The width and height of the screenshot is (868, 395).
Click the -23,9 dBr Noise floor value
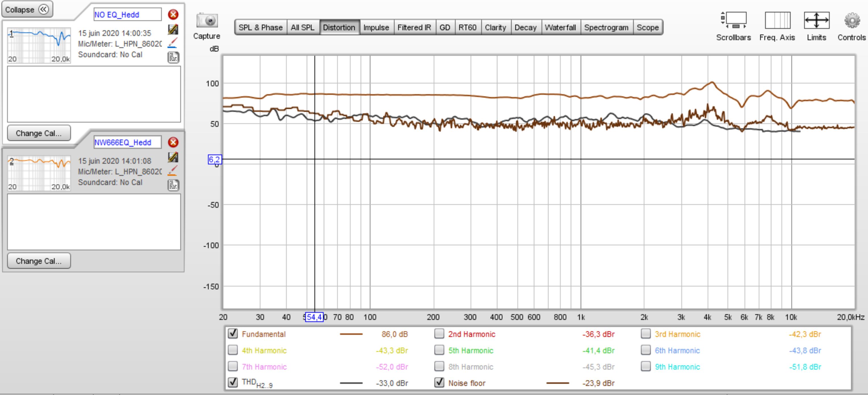(598, 383)
